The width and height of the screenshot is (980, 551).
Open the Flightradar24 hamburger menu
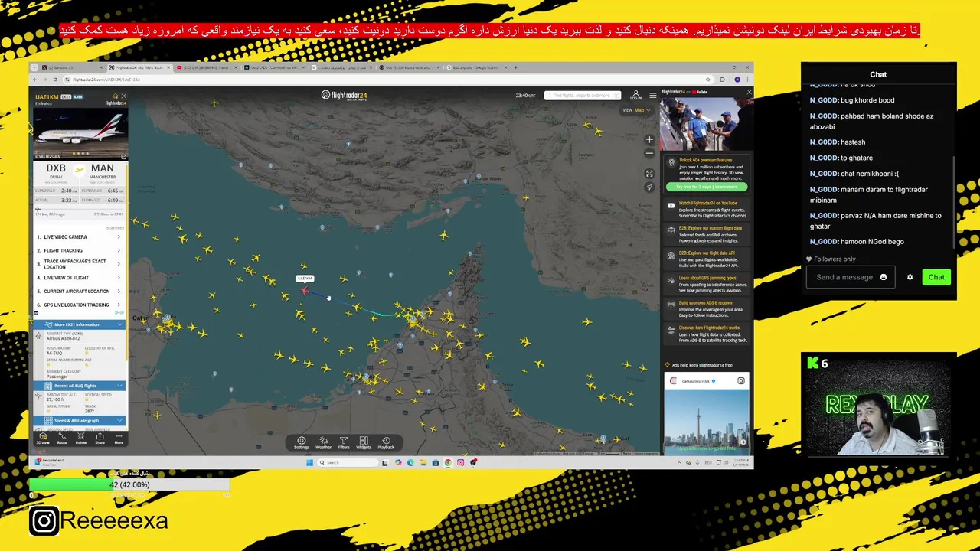pyautogui.click(x=652, y=95)
